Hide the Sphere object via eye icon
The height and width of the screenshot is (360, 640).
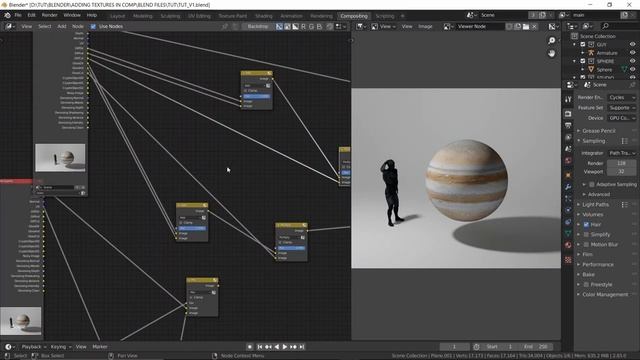click(x=632, y=69)
